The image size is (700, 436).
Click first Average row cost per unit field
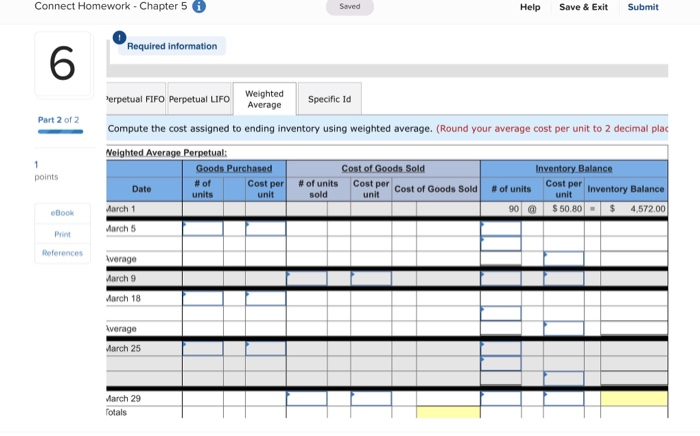(563, 259)
